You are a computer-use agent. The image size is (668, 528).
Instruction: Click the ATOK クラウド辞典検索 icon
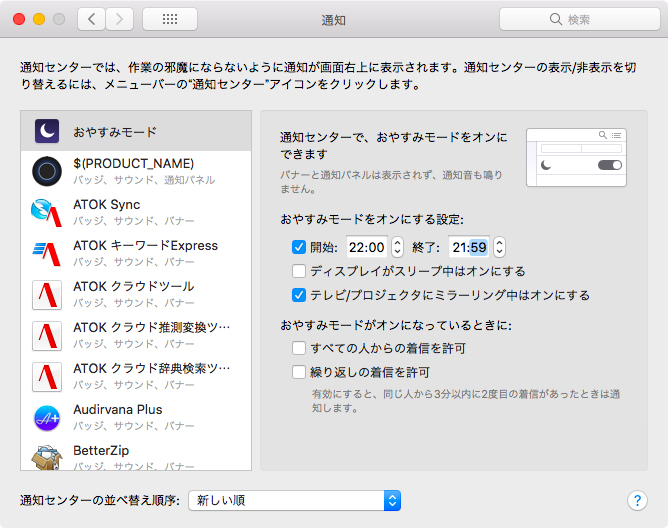click(x=47, y=376)
